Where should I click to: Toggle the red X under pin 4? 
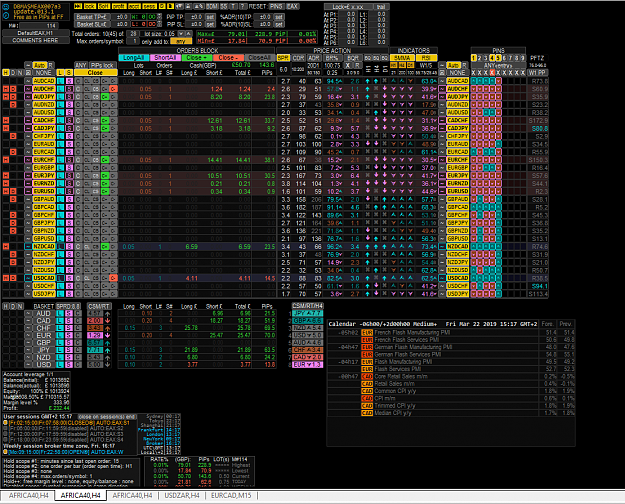click(x=492, y=73)
